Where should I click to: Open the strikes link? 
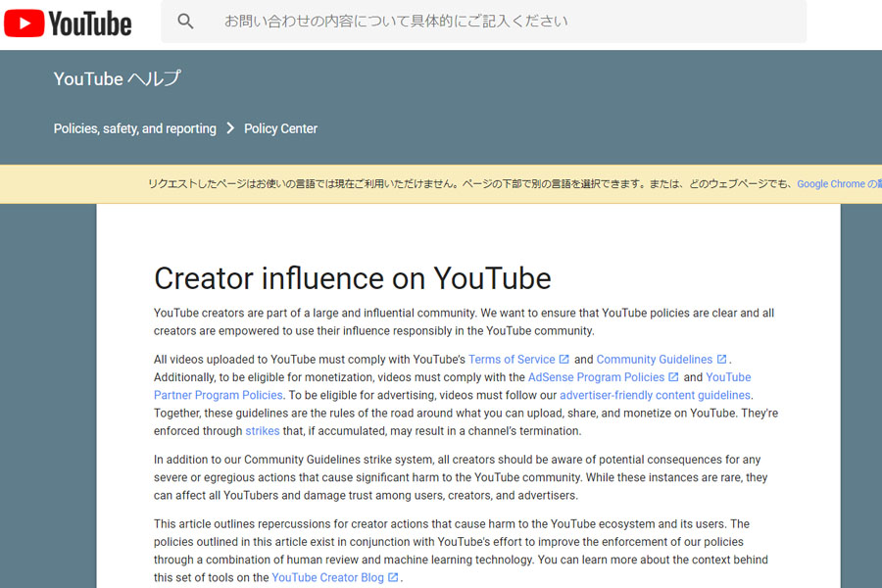[262, 431]
